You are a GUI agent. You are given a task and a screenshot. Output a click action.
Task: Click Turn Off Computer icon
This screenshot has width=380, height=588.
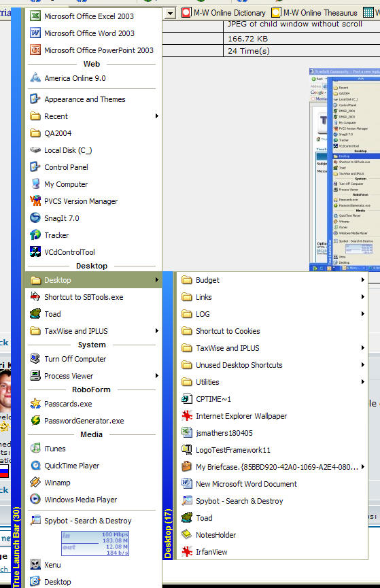(35, 359)
